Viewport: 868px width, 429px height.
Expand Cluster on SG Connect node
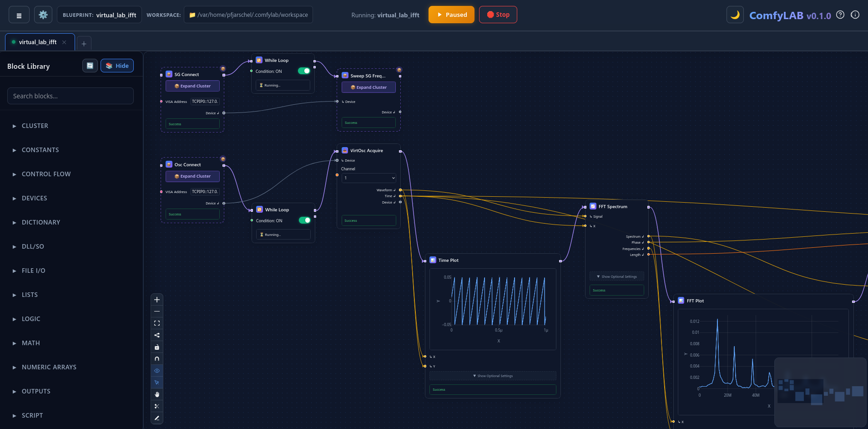pyautogui.click(x=192, y=86)
